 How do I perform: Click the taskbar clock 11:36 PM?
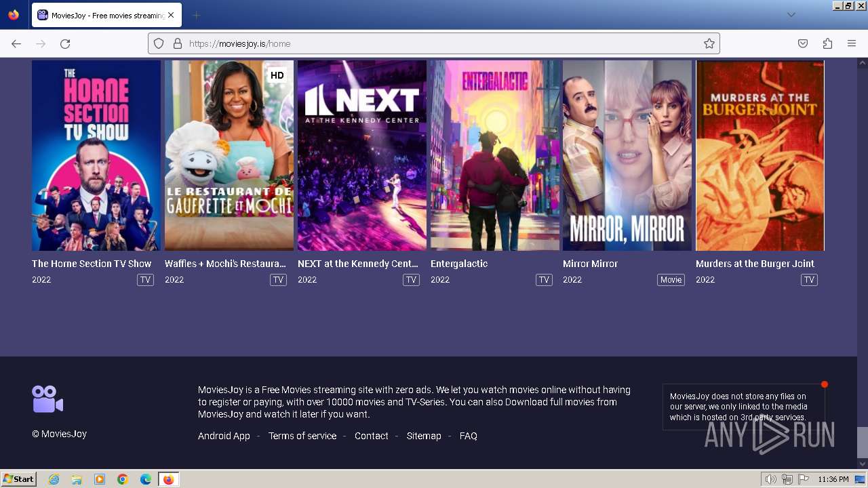point(833,479)
